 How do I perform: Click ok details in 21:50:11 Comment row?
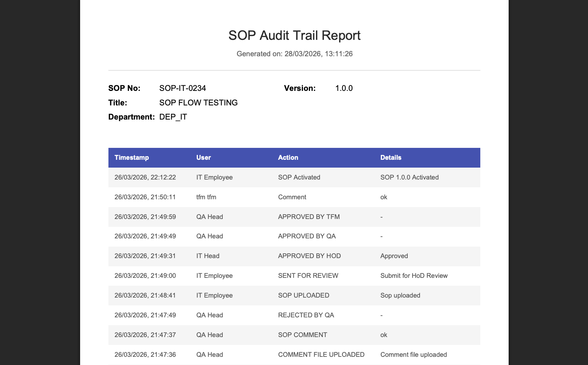(x=384, y=197)
